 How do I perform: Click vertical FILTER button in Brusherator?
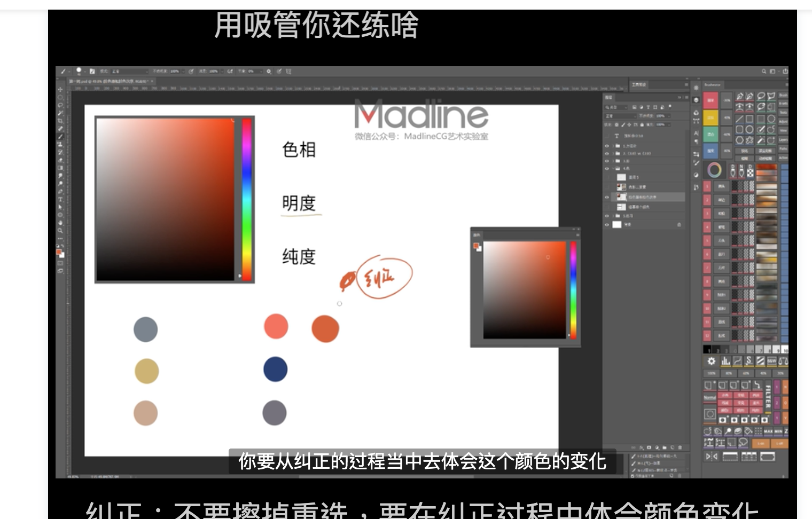[x=768, y=396]
